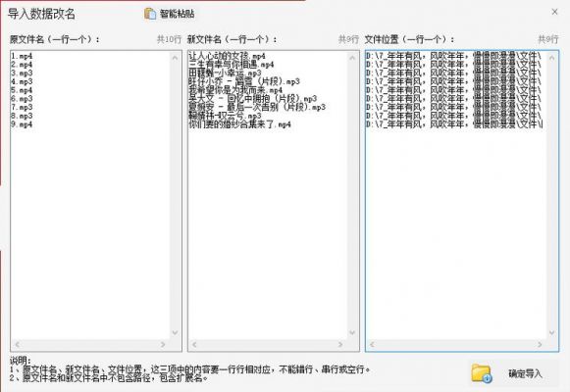Screen dimensions: 570x392
Task: Click the 新文件名 (一行一个) label
Action: coord(232,39)
